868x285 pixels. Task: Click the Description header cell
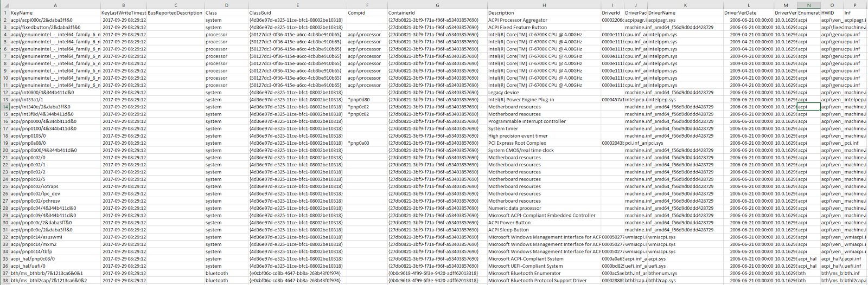pos(544,12)
